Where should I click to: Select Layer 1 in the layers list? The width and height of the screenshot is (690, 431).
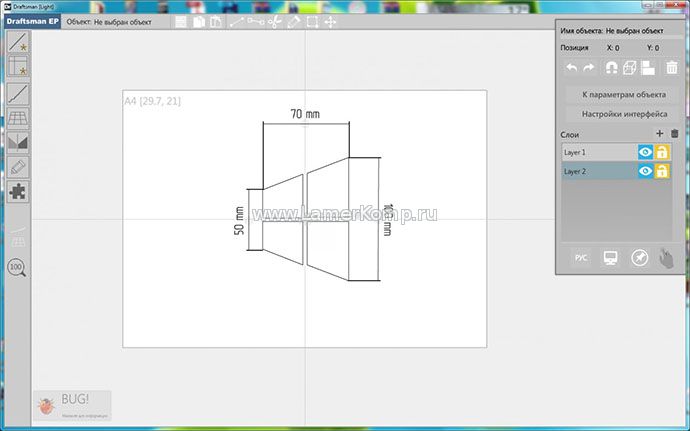point(598,152)
